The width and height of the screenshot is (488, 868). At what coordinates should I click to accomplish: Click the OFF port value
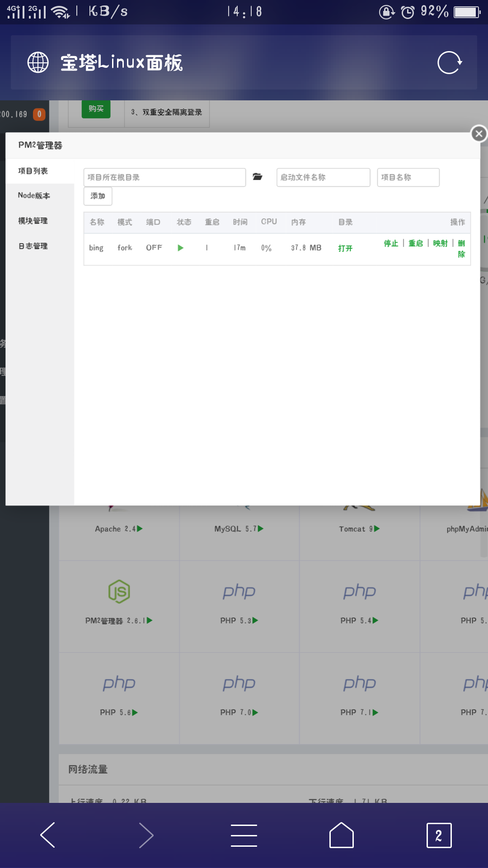[x=154, y=248]
